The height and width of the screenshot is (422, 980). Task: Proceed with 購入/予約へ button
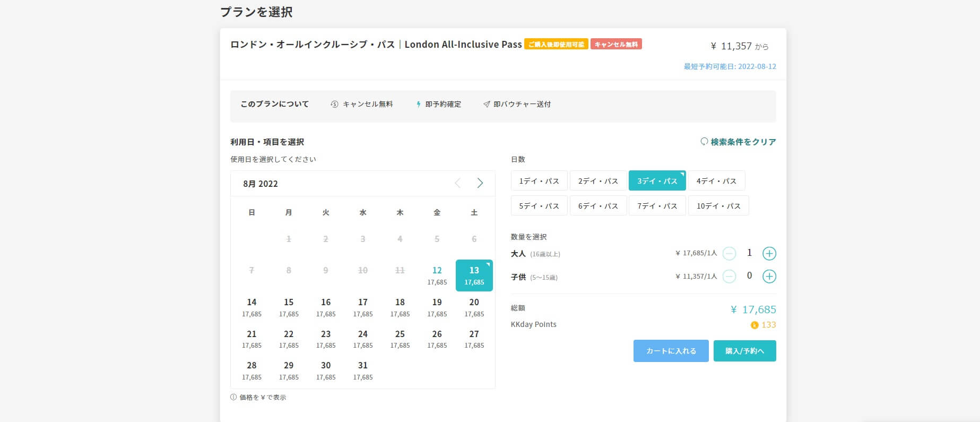(744, 351)
